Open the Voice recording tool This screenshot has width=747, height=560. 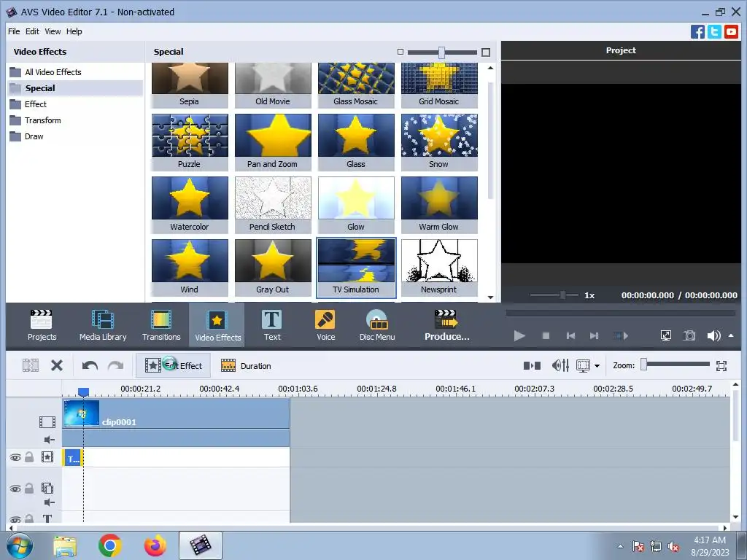[325, 326]
